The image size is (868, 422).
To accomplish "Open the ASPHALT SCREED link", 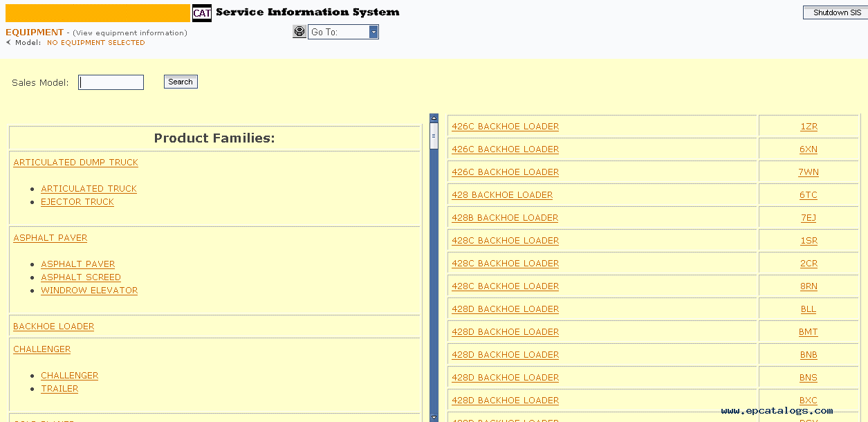I will click(x=80, y=277).
